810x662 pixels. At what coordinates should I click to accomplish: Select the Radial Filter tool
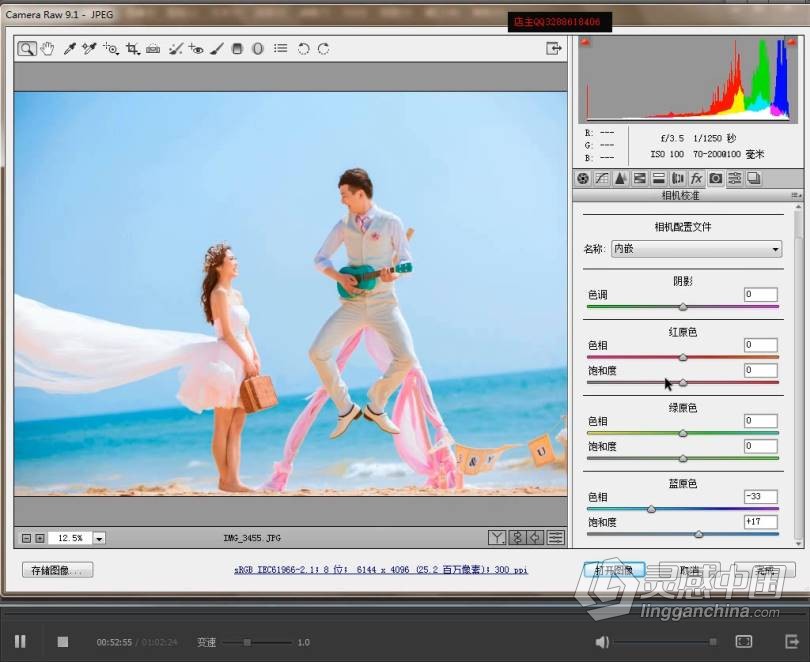tap(258, 49)
